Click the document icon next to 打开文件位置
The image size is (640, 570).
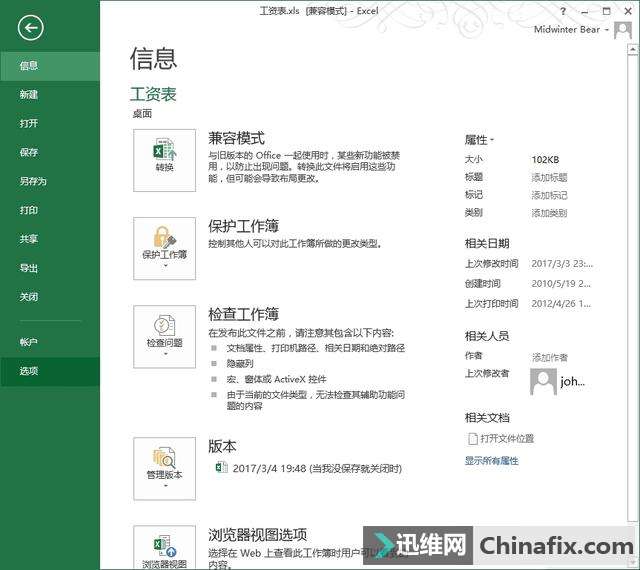tap(473, 439)
